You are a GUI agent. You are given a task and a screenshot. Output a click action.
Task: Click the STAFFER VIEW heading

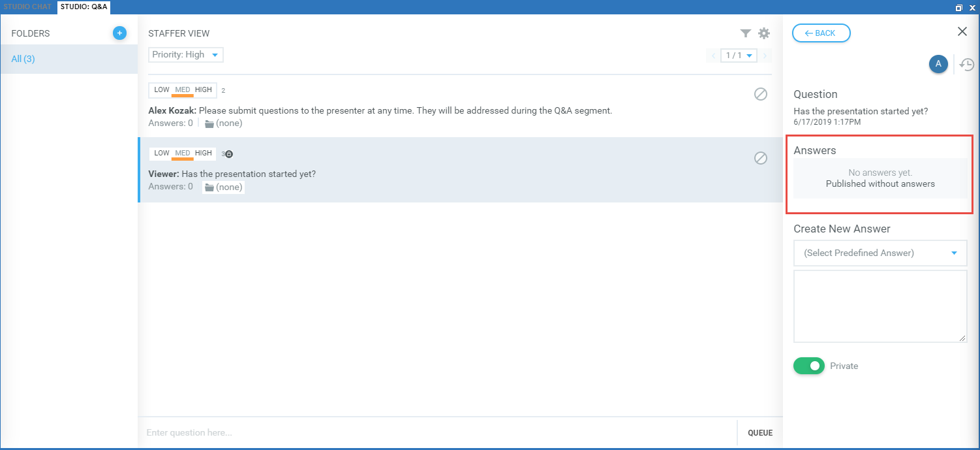[x=179, y=33]
